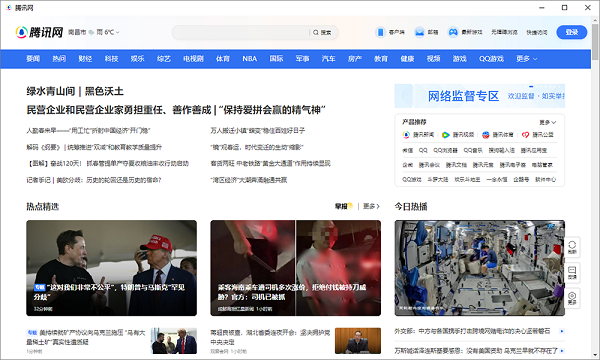Click the 腾讯公益 heart icon
Image resolution: width=600 pixels, height=360 pixels.
tap(525, 135)
